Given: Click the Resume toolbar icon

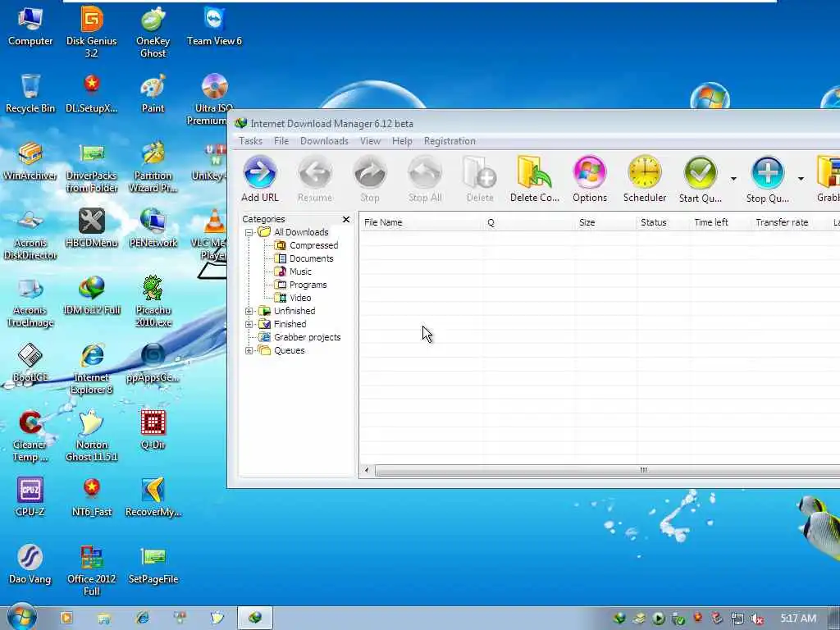Looking at the screenshot, I should coord(315,179).
